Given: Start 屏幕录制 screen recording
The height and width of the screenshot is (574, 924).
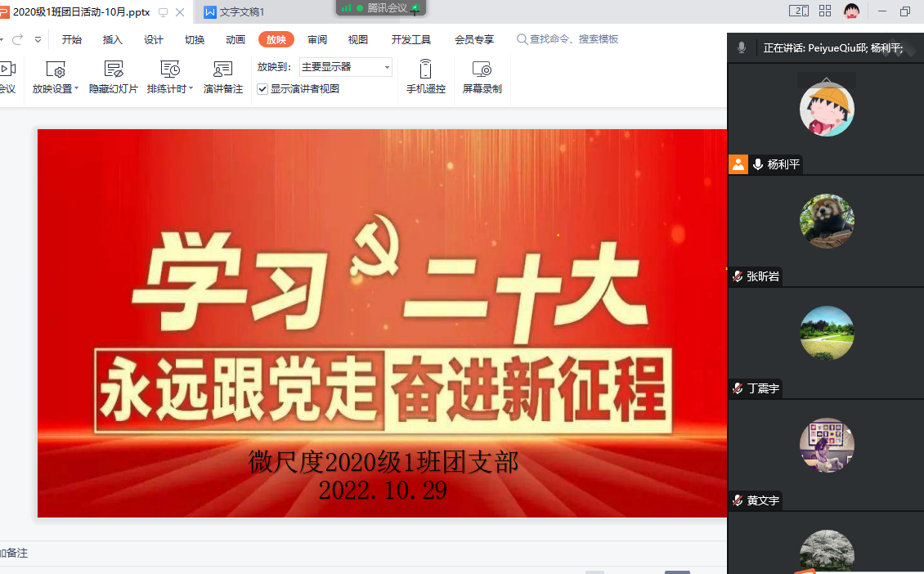Looking at the screenshot, I should (x=482, y=70).
